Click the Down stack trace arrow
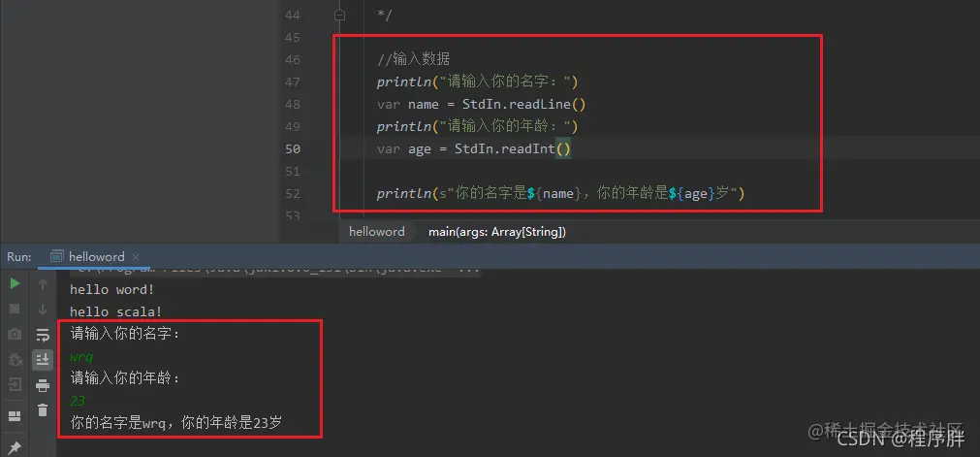Viewport: 980px width, 457px height. pyautogui.click(x=43, y=310)
